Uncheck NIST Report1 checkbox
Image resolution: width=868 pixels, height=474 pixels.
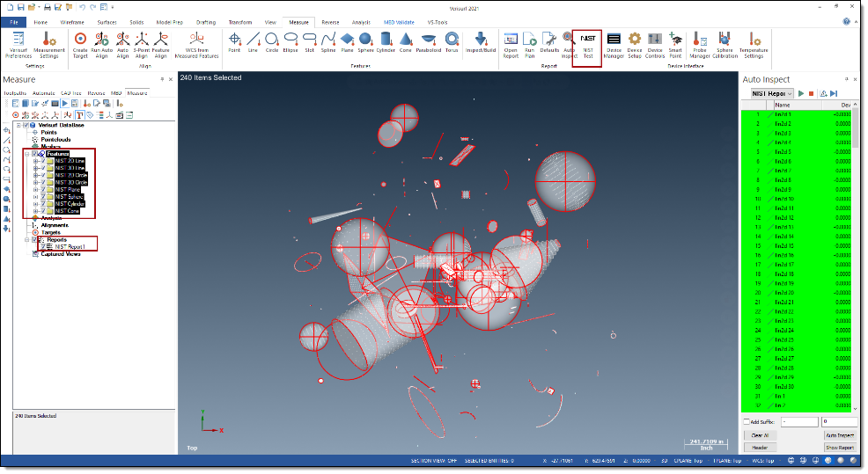click(x=42, y=247)
